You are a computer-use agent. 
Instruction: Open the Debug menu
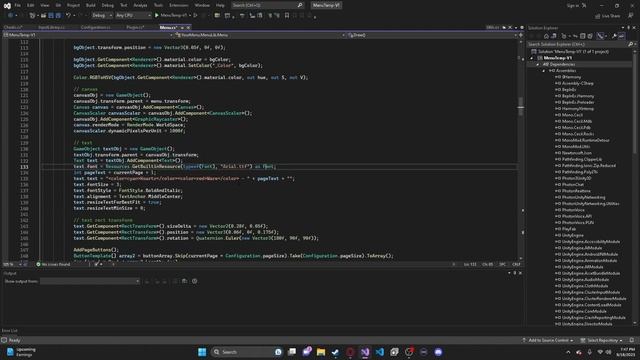click(108, 5)
